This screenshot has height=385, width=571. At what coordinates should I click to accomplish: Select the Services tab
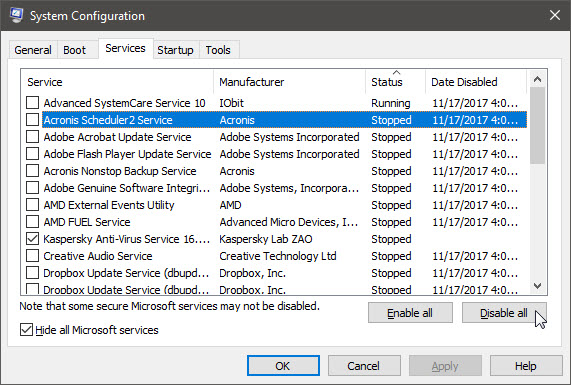125,48
